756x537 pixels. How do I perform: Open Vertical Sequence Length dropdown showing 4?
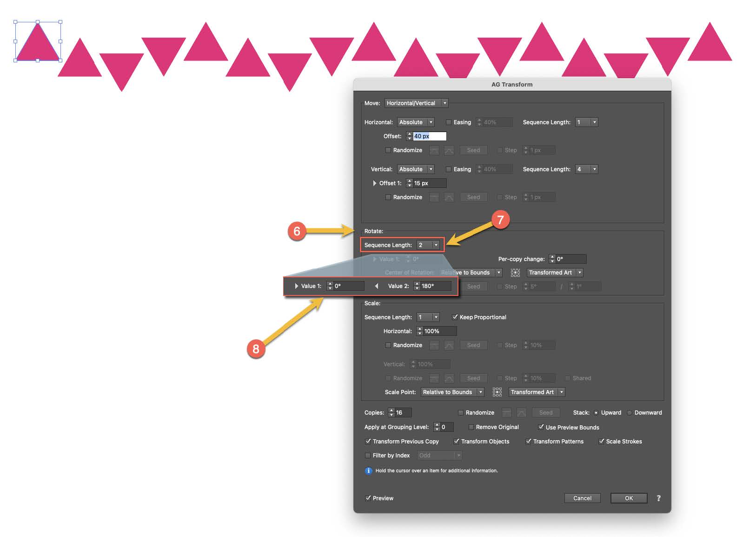pos(586,169)
